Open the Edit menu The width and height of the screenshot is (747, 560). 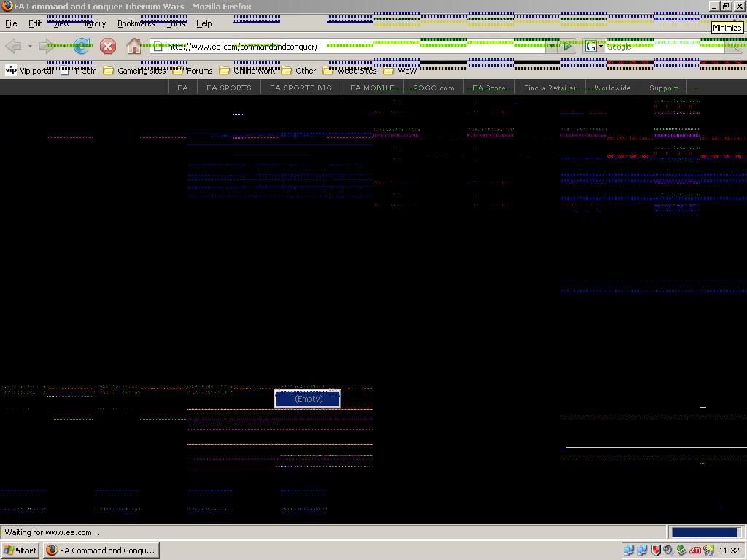coord(35,23)
